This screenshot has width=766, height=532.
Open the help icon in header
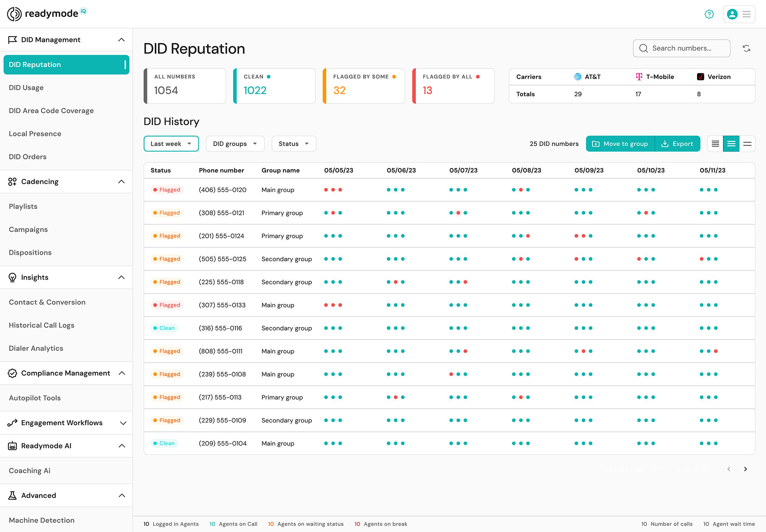click(709, 14)
